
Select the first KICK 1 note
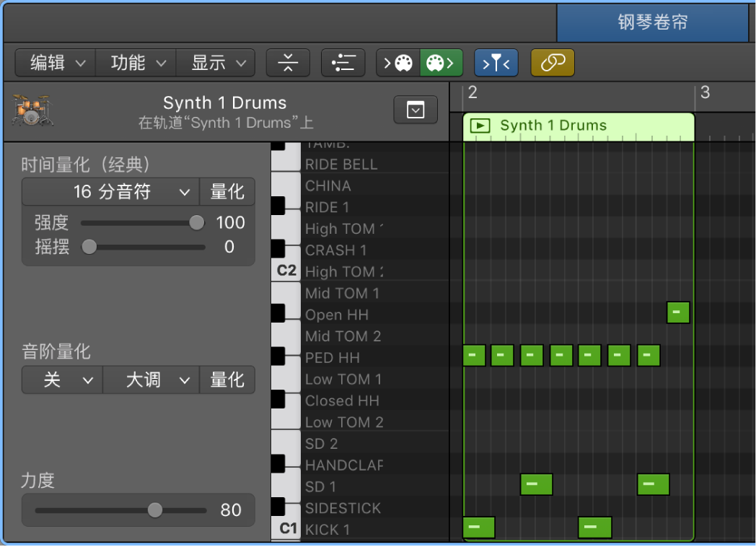479,528
